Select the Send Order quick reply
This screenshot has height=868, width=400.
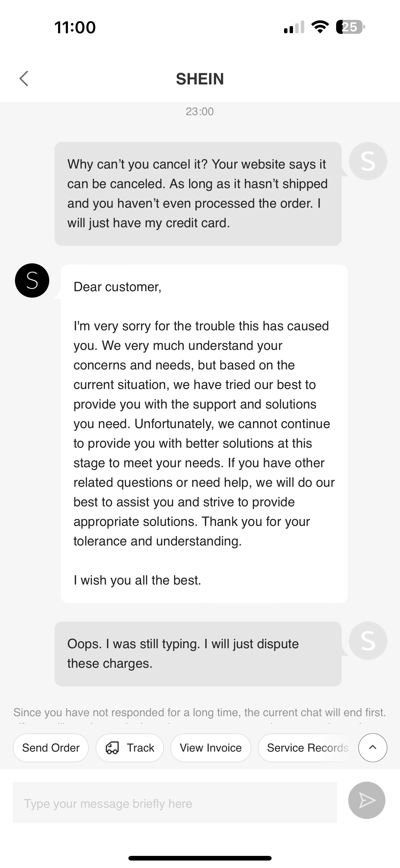(51, 748)
